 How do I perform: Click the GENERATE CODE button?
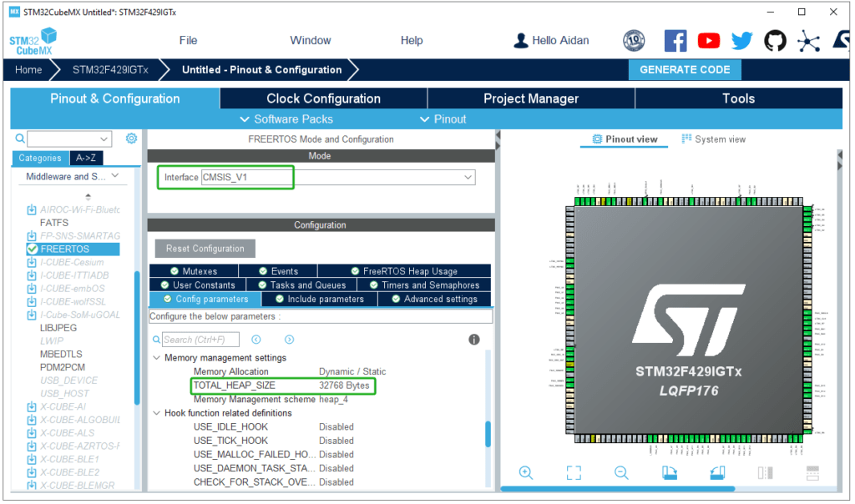pyautogui.click(x=685, y=70)
